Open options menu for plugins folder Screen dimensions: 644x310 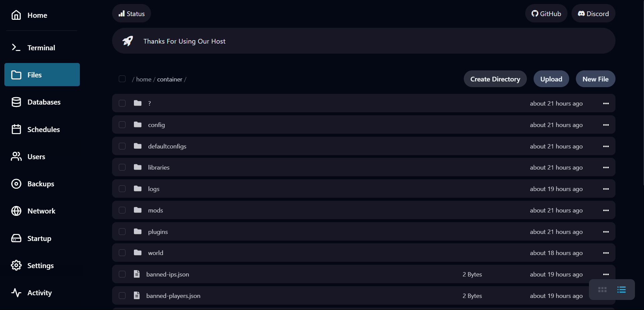coord(606,232)
